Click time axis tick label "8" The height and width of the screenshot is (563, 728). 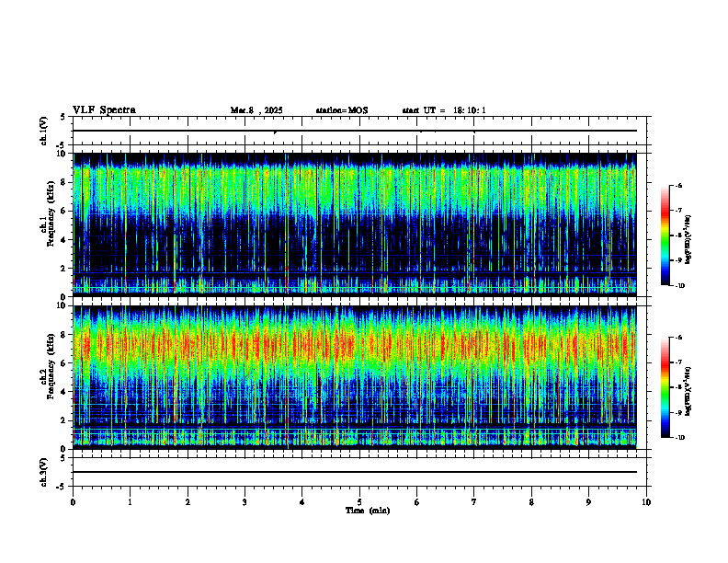point(531,502)
